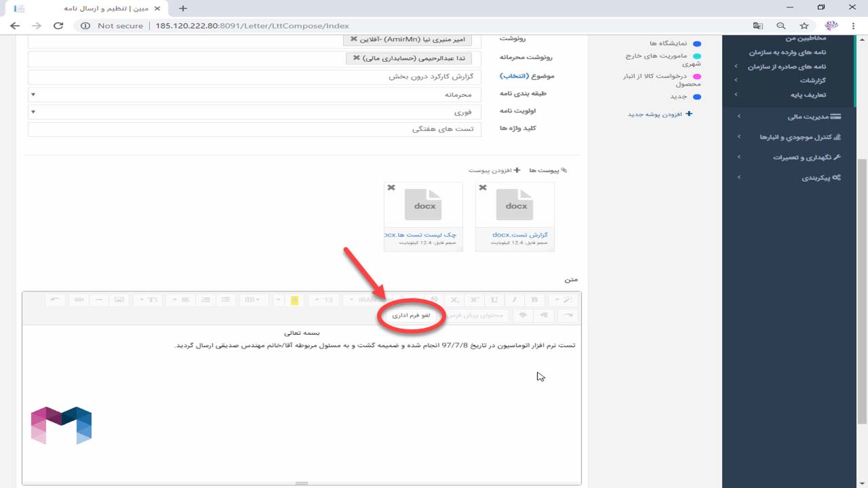This screenshot has height=488, width=868.
Task: Click the گزارش تست docx thumbnail icon
Action: 516,205
